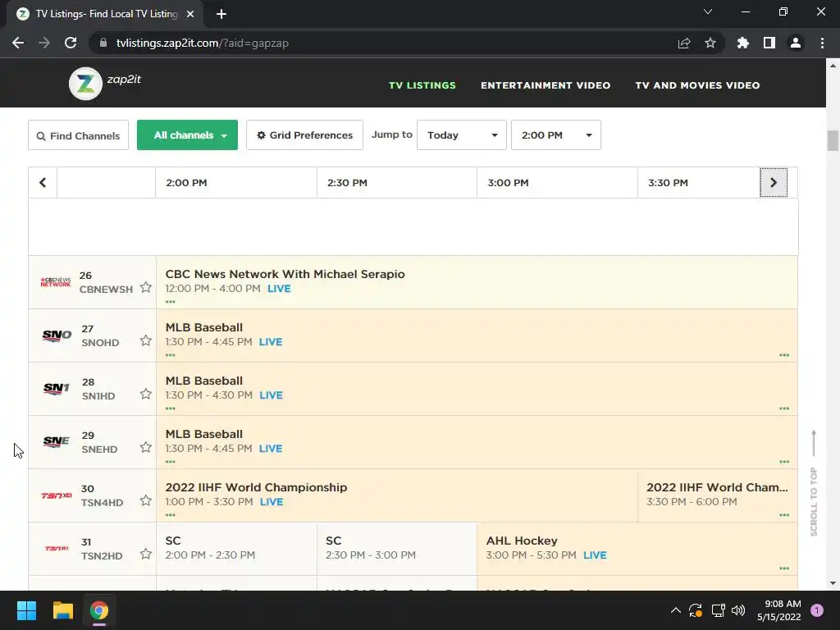Open the TSN4HD channel logo
The image size is (840, 630).
(x=57, y=495)
